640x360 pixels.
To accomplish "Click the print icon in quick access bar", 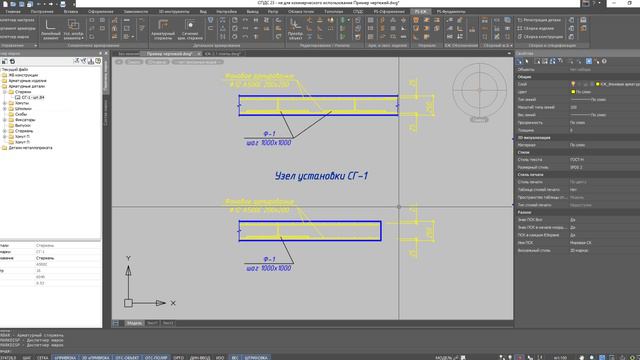I will [63, 4].
